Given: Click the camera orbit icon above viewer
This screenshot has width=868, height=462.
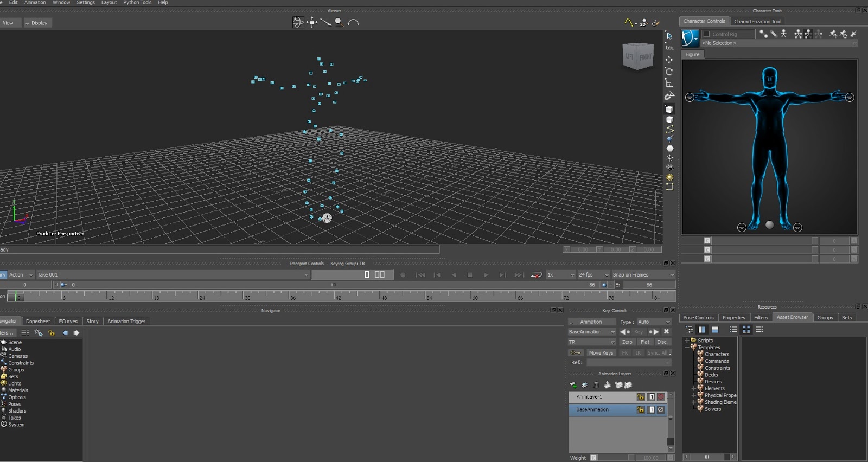Looking at the screenshot, I should 298,22.
